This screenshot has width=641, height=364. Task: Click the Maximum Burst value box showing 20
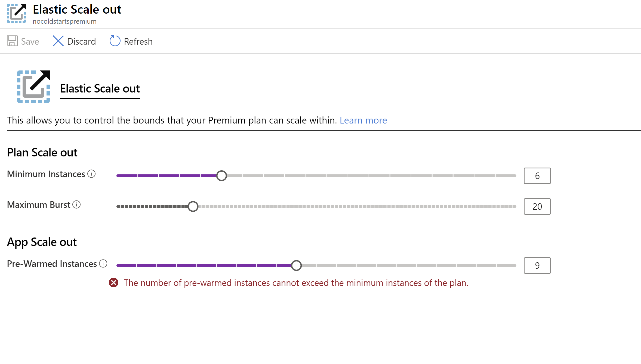(537, 206)
